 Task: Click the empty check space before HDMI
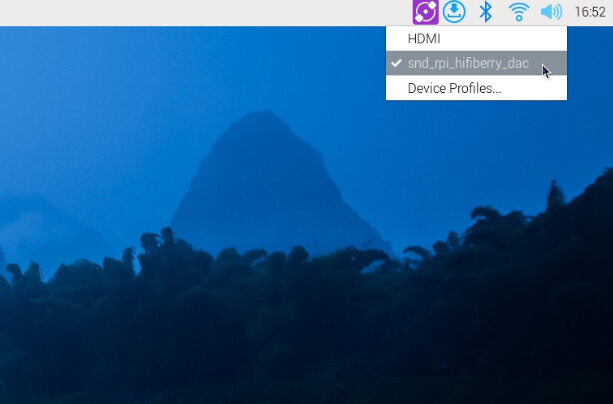tap(396, 38)
